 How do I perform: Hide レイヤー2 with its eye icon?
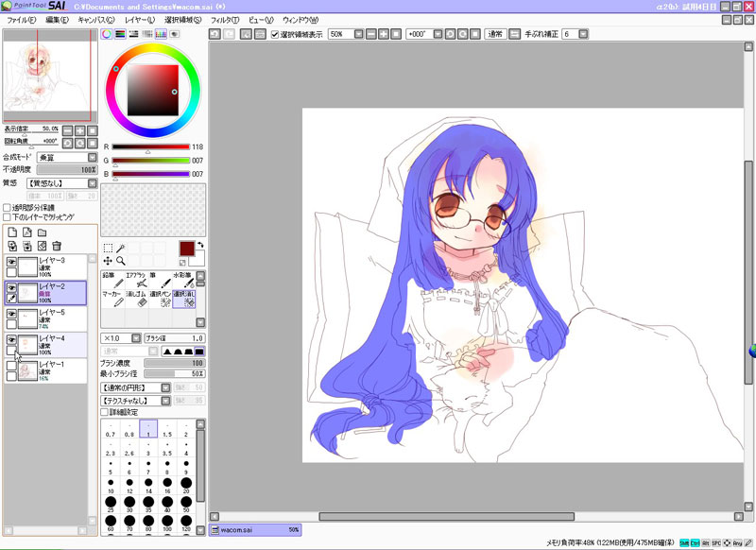click(11, 287)
